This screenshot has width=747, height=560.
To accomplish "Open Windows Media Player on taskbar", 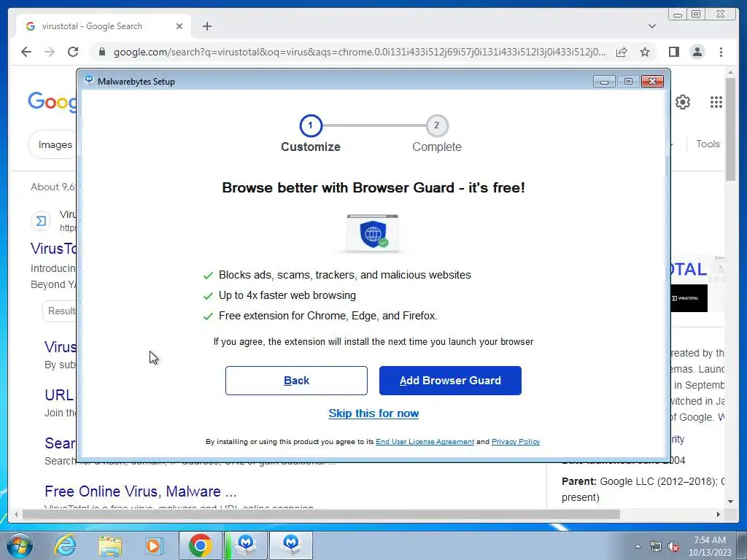I will (153, 545).
